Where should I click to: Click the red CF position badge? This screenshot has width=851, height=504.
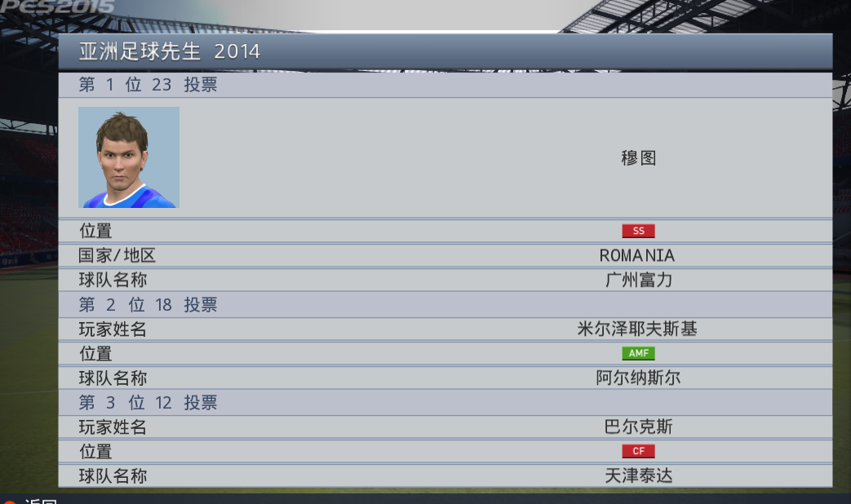tap(638, 451)
